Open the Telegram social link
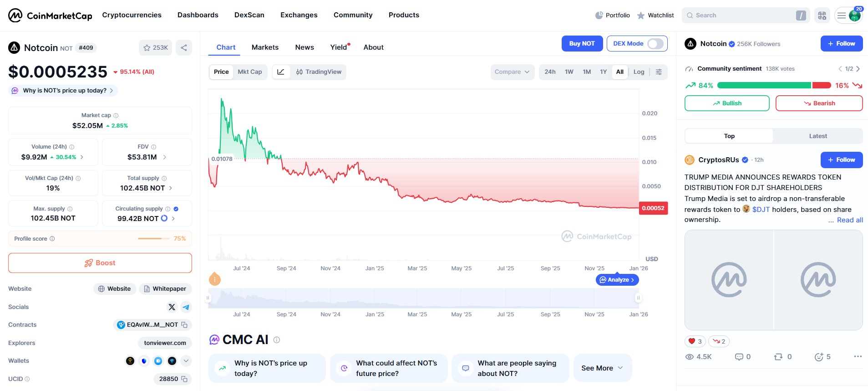The image size is (868, 391). point(186,307)
